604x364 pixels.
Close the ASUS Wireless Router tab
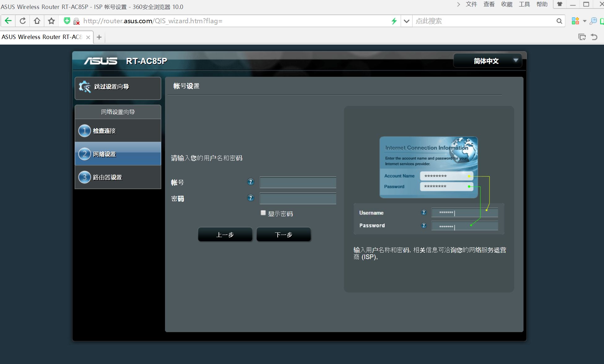88,37
